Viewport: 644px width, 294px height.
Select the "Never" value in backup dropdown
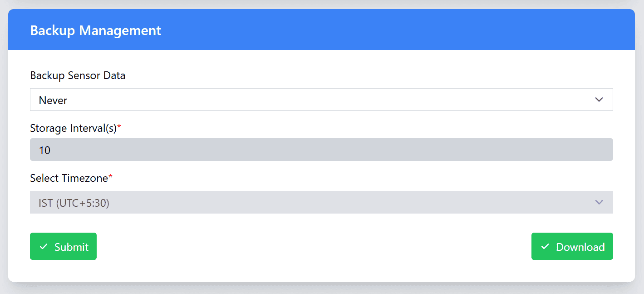click(53, 100)
